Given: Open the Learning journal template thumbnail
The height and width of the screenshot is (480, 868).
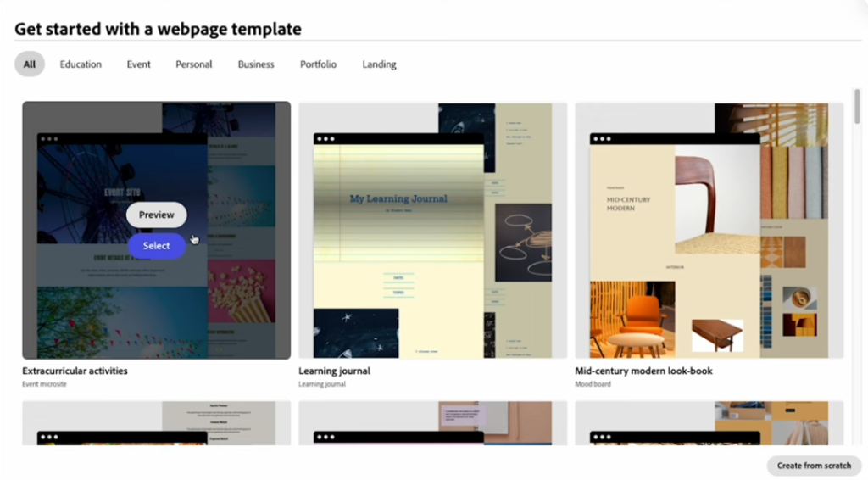Looking at the screenshot, I should (x=433, y=231).
